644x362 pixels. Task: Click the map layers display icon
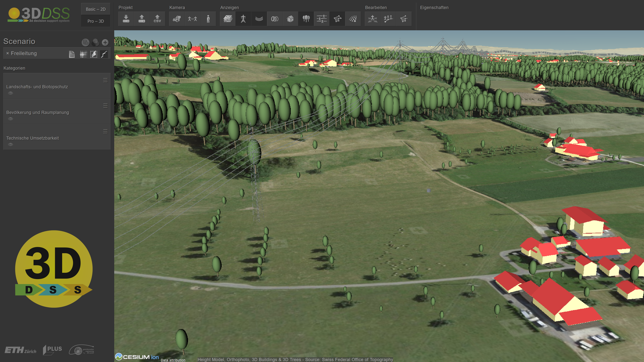click(228, 19)
